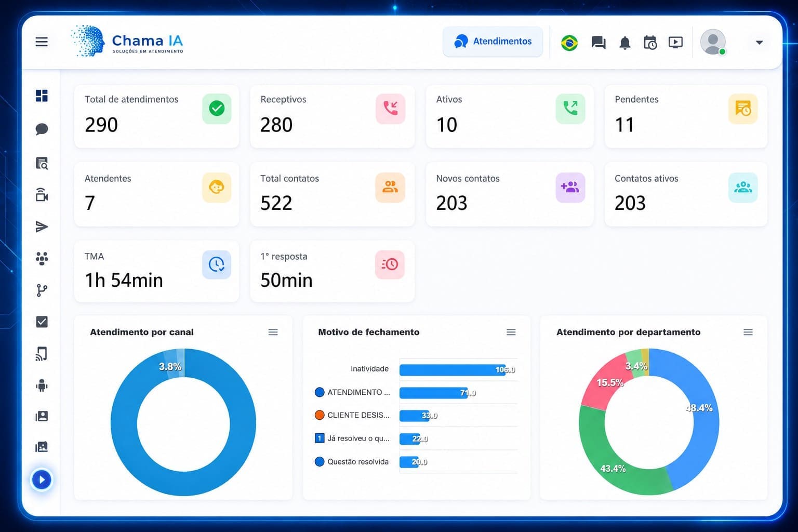Click the Novos contatos add-people icon
The width and height of the screenshot is (798, 532).
570,187
